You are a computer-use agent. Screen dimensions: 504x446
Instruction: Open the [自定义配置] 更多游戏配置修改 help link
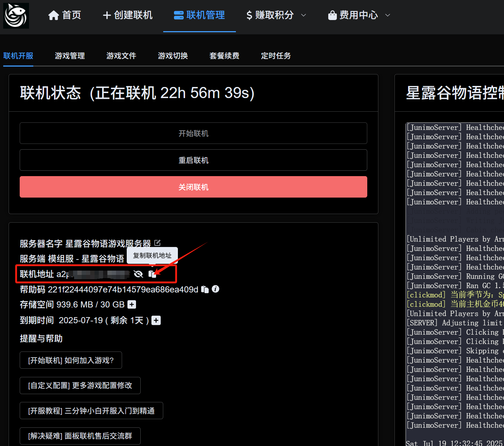[x=80, y=386]
